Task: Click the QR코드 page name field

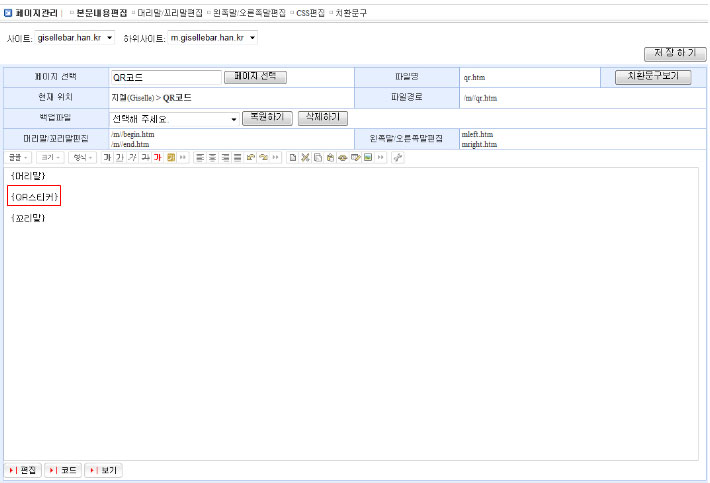Action: click(165, 77)
